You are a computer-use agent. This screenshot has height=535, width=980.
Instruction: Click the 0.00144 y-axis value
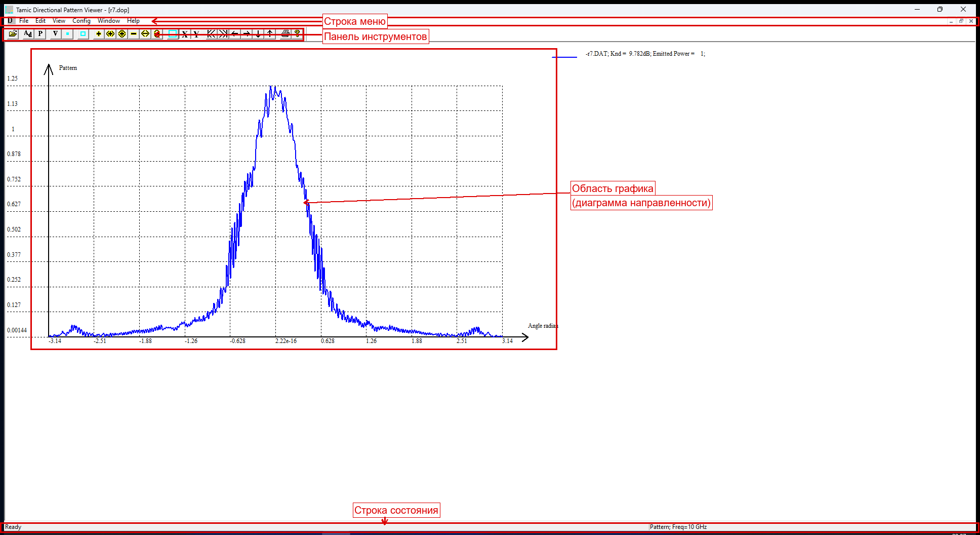point(17,330)
